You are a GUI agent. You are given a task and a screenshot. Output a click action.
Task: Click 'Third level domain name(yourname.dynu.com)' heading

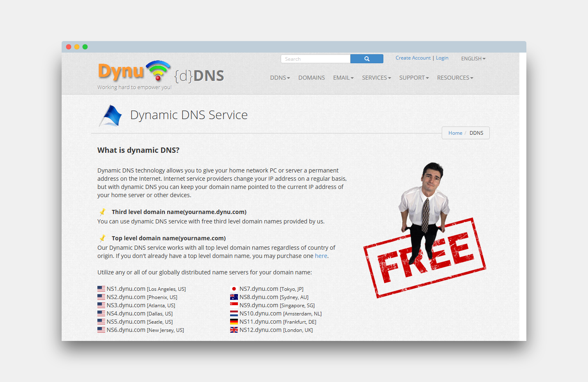[179, 212]
